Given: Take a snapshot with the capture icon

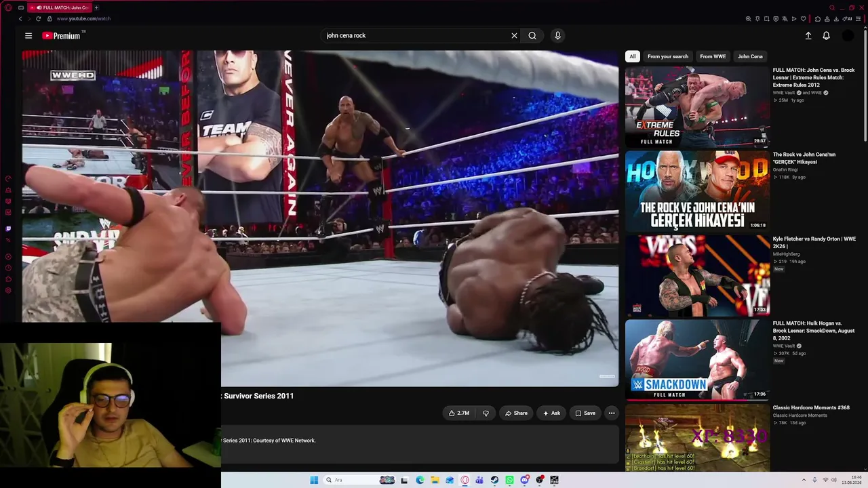Looking at the screenshot, I should 767,19.
